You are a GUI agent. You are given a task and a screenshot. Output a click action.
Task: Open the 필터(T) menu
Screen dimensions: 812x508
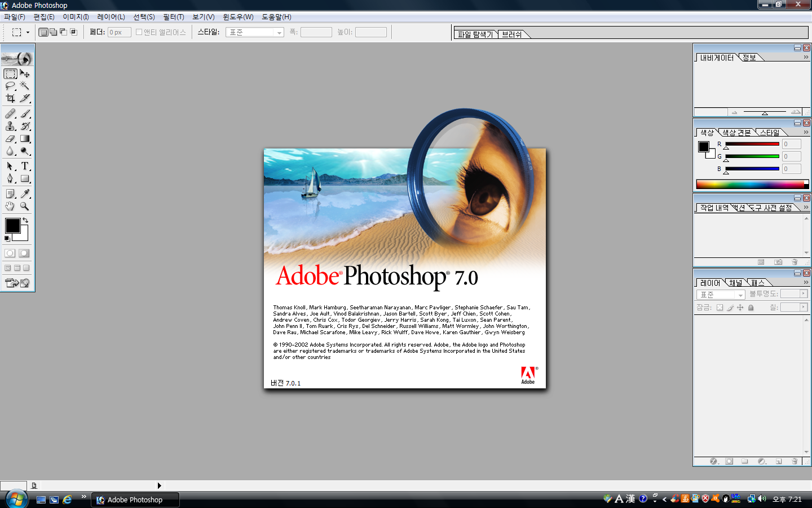173,17
